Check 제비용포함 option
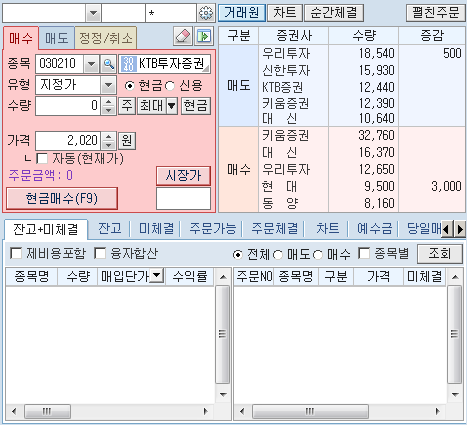 point(16,253)
